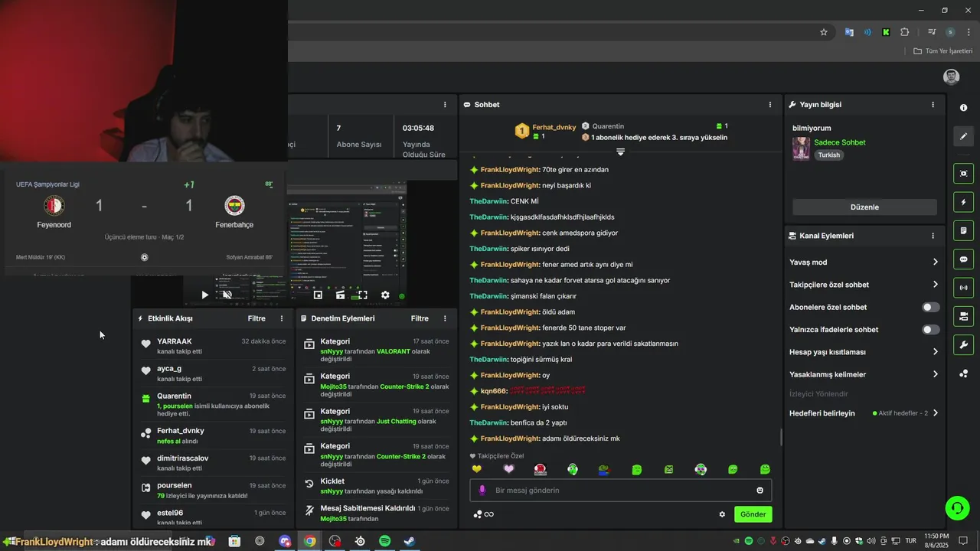Unmute the stream preview volume icon
The height and width of the screenshot is (551, 980).
[227, 295]
